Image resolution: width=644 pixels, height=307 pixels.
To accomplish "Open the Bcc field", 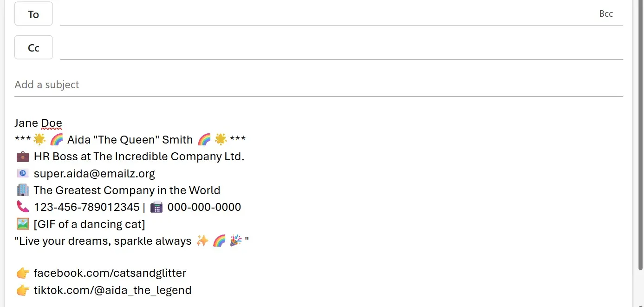I will (606, 13).
